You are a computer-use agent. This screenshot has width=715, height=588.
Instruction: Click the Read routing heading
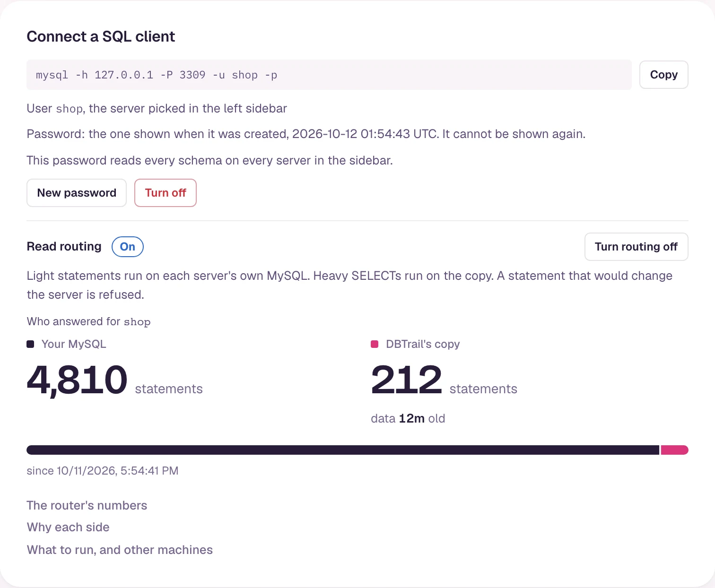pos(64,247)
